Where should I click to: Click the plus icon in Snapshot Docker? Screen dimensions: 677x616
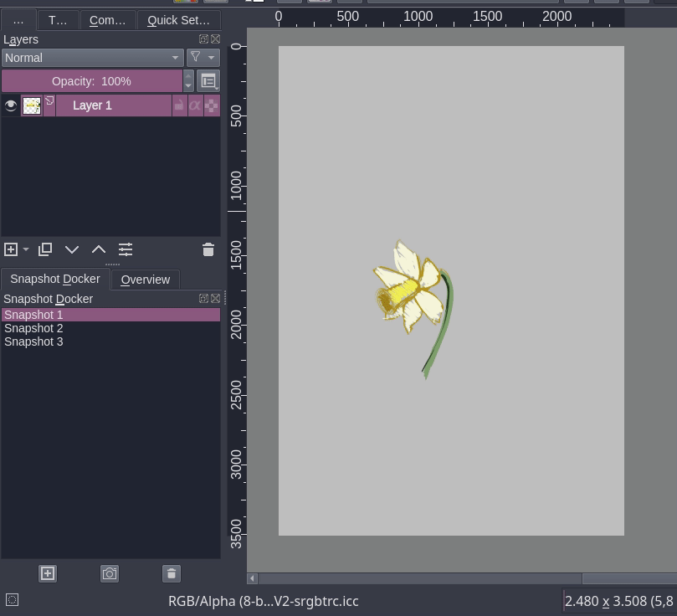click(48, 573)
